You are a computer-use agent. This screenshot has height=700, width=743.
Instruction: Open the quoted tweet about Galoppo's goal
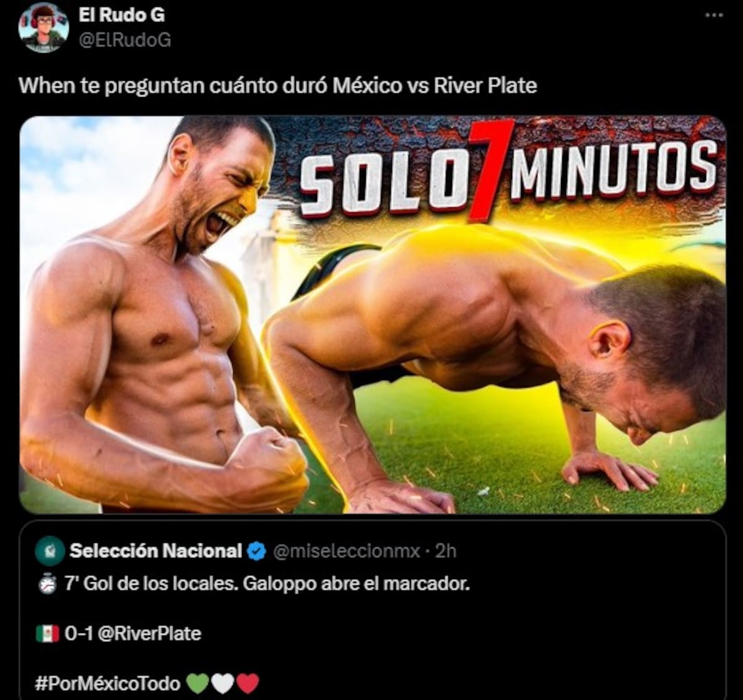[372, 610]
